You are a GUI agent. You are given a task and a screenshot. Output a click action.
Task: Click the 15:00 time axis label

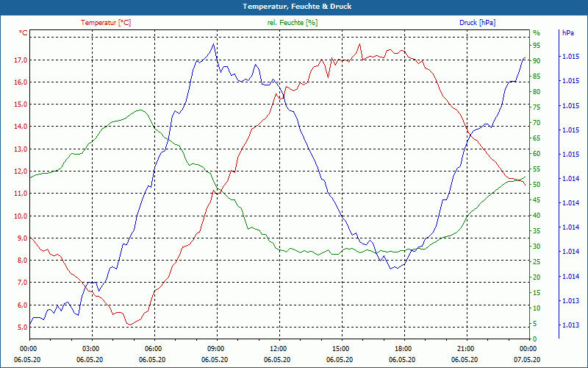pyautogui.click(x=340, y=348)
